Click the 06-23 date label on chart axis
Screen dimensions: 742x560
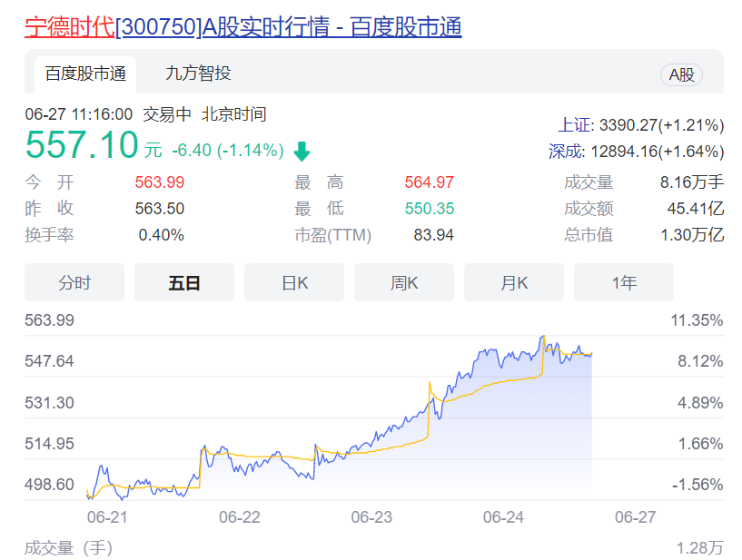371,517
